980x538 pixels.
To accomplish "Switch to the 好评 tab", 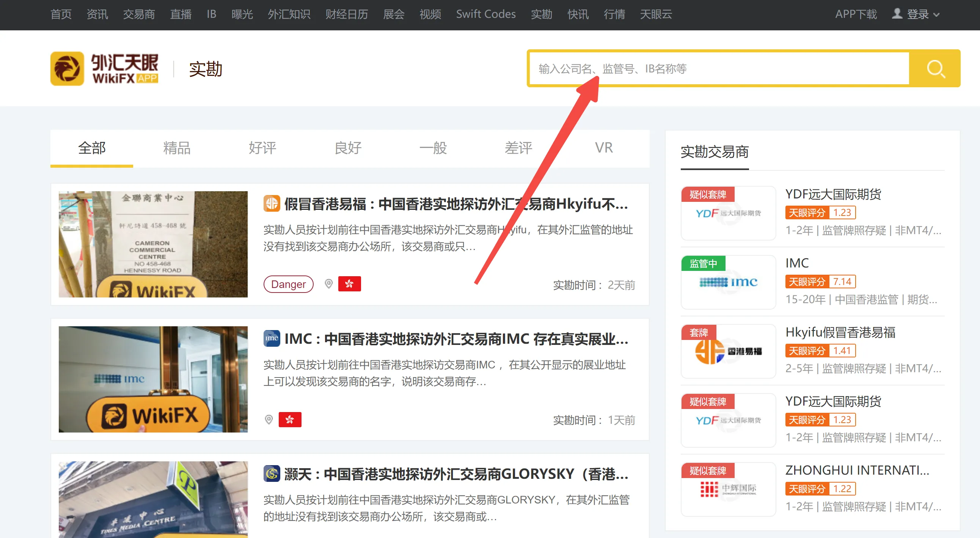I will [x=262, y=148].
